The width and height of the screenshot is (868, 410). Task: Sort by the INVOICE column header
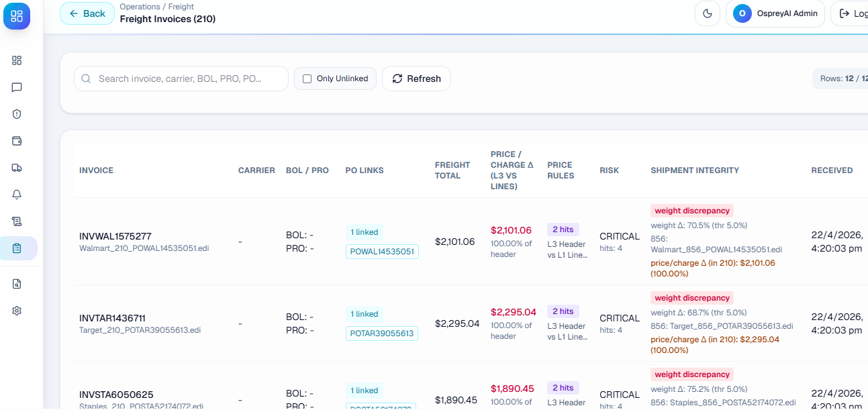(x=96, y=170)
